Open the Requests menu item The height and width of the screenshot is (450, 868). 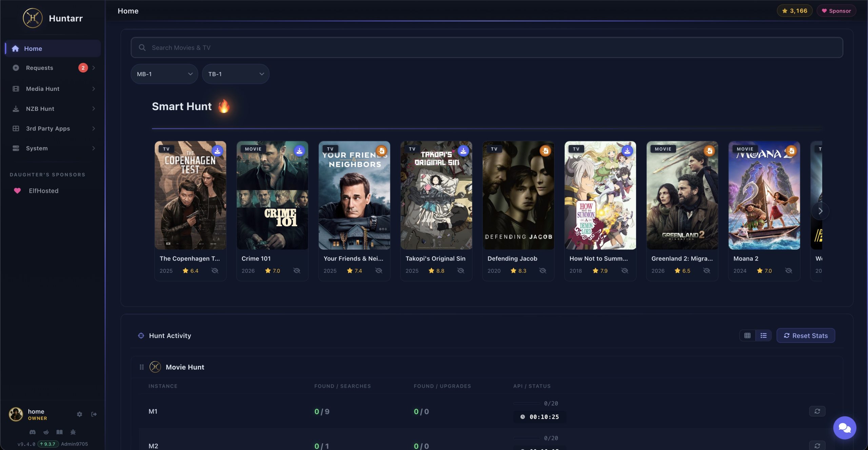coord(40,68)
